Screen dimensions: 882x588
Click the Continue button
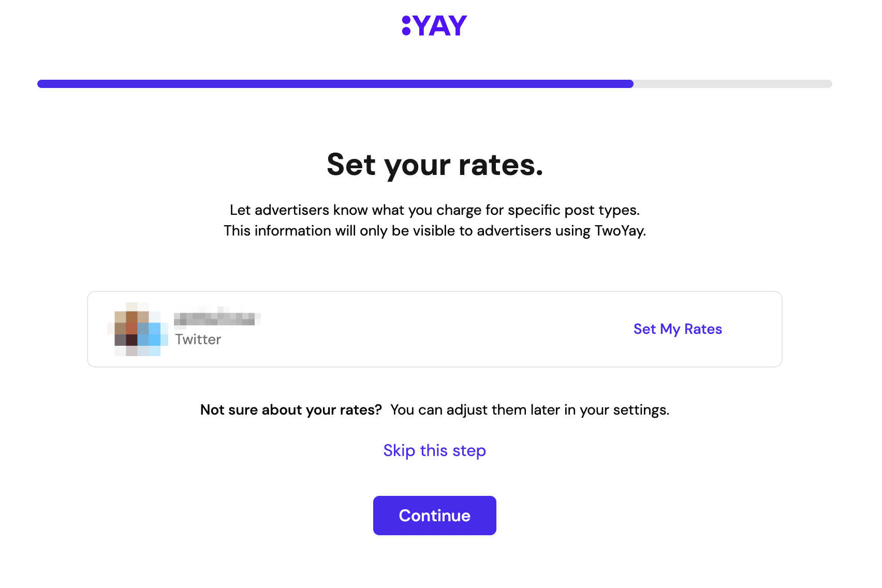coord(434,516)
